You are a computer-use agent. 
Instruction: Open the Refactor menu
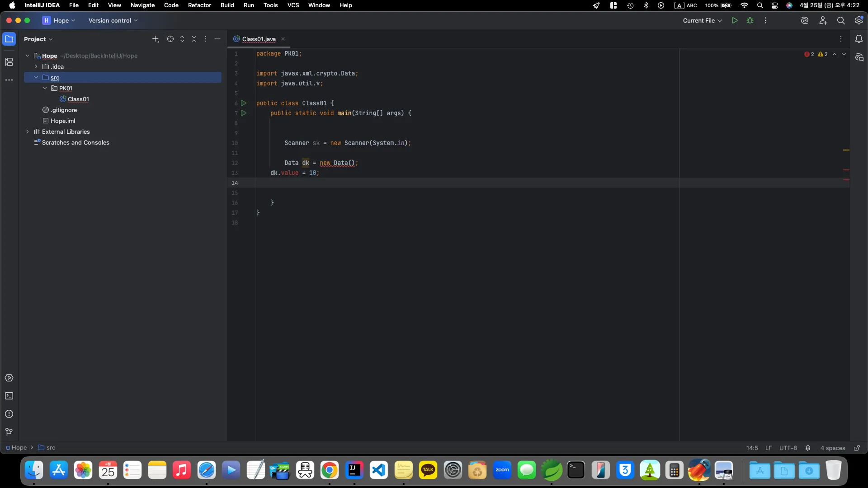(199, 5)
